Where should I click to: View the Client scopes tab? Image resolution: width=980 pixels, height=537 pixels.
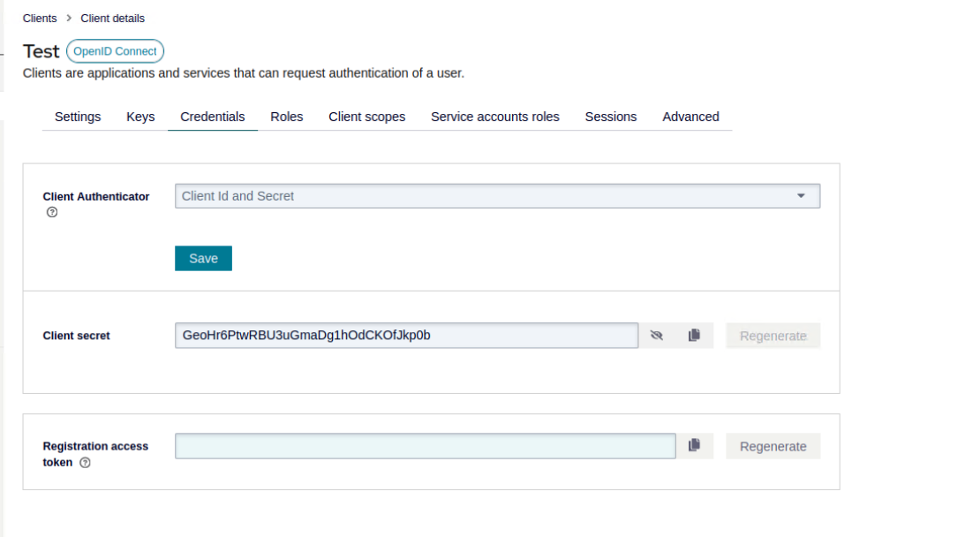(x=366, y=116)
